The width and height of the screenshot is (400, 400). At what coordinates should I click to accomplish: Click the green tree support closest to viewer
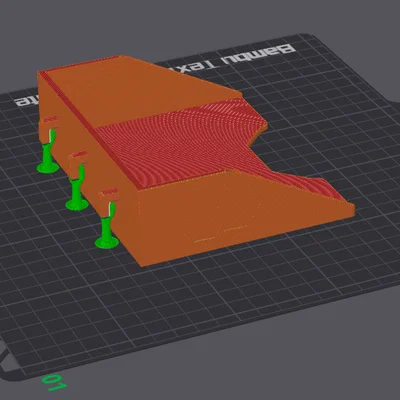point(107,226)
